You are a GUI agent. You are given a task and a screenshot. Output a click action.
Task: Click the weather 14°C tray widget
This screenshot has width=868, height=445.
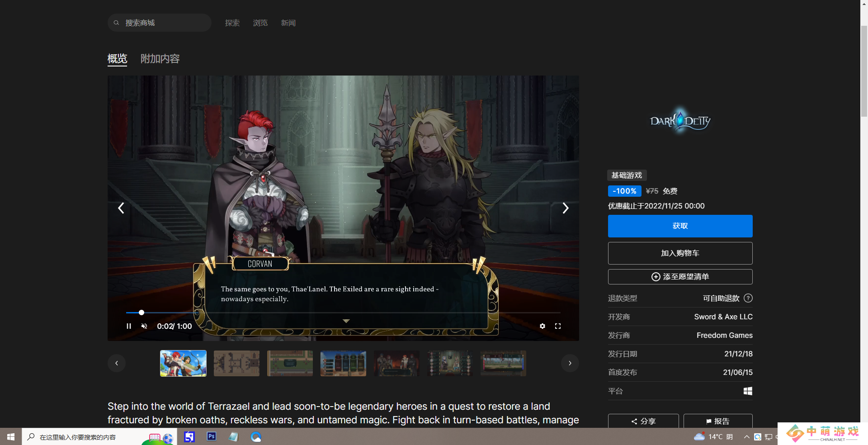713,437
